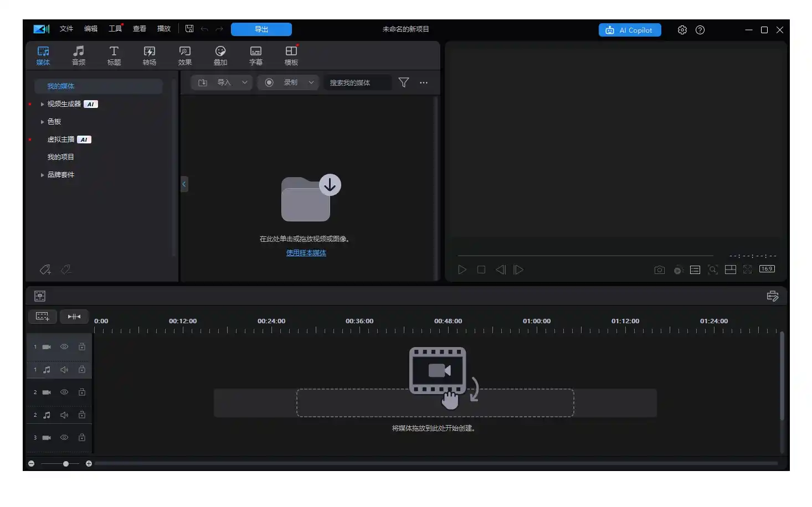Open the 文件 menu
Viewport: 812px width, 507px height.
66,29
